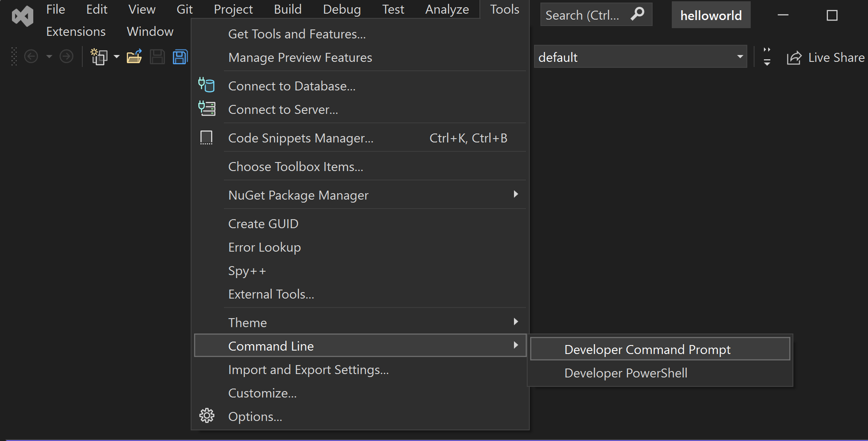Open the default configuration dropdown
868x441 pixels.
(739, 57)
